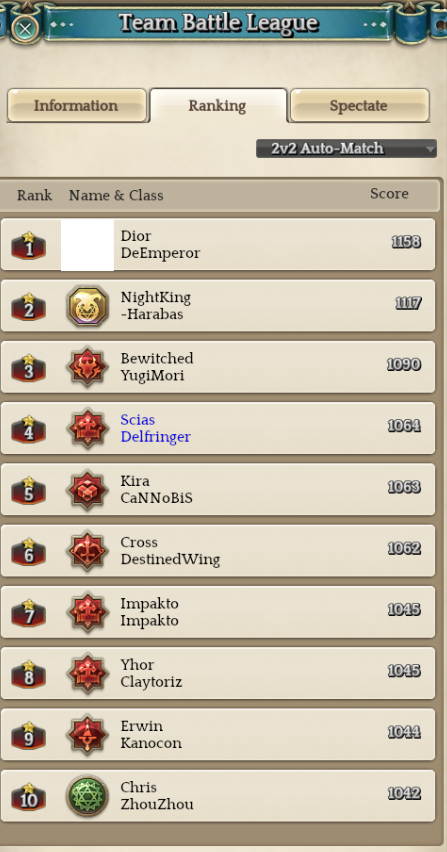
Task: Select the Ranking tab
Action: point(218,105)
